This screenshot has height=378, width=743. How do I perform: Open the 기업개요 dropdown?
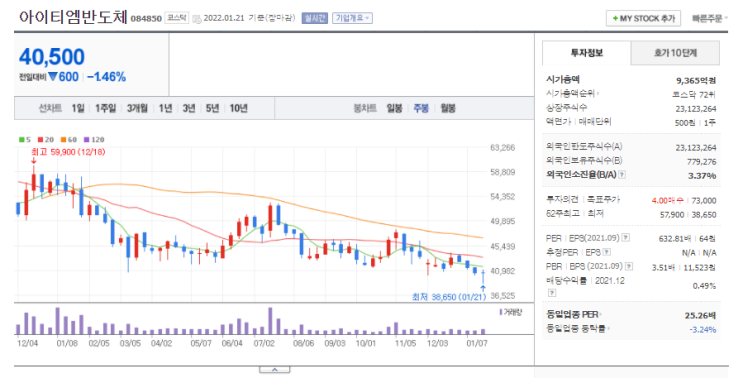353,18
